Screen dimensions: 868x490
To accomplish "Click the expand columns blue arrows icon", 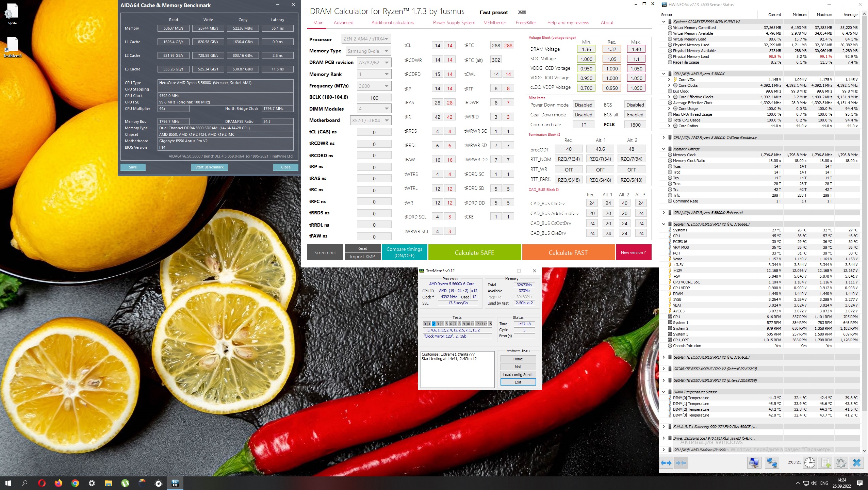I will coord(666,463).
